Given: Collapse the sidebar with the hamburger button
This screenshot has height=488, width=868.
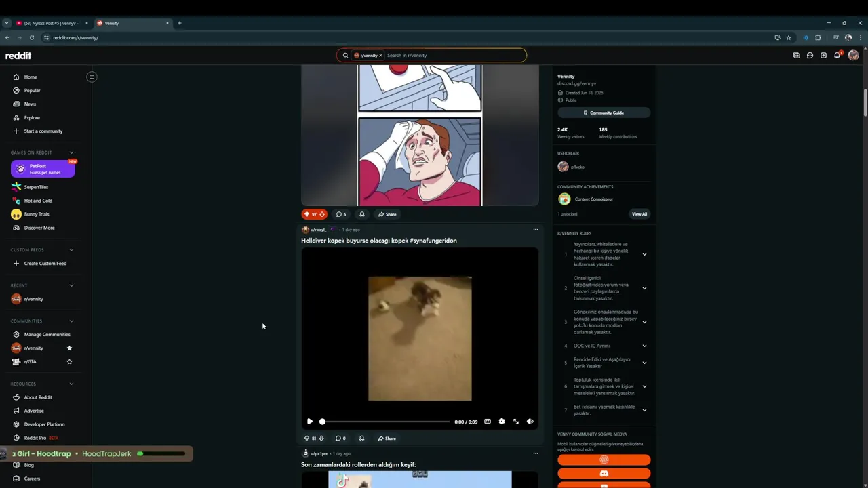Looking at the screenshot, I should click(92, 77).
